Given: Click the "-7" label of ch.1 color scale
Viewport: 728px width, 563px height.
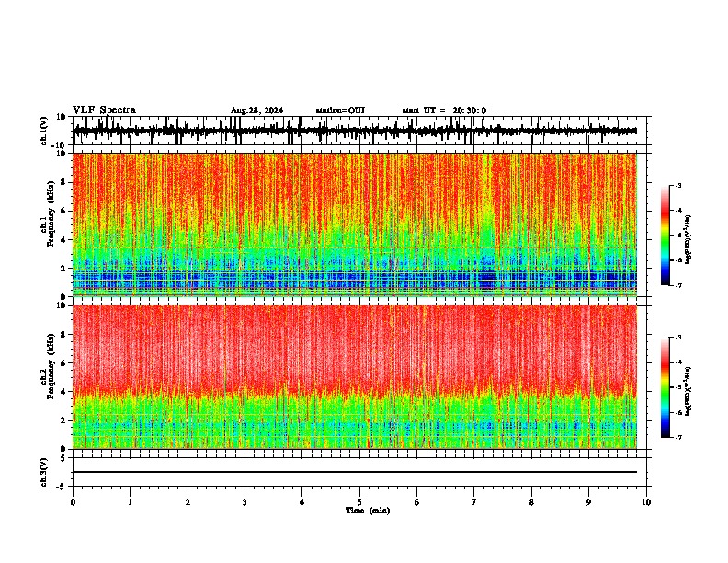Looking at the screenshot, I should coord(677,285).
